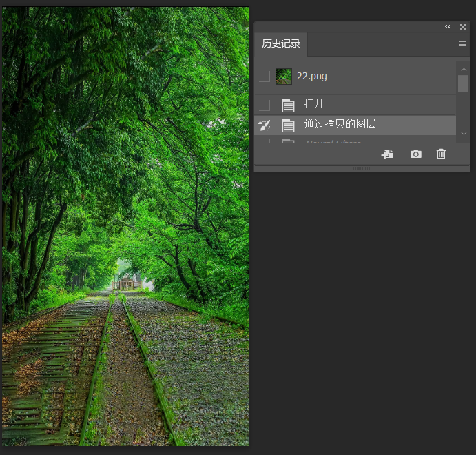Select the 22.png snapshot thumbnail
The image size is (476, 455).
[x=284, y=77]
